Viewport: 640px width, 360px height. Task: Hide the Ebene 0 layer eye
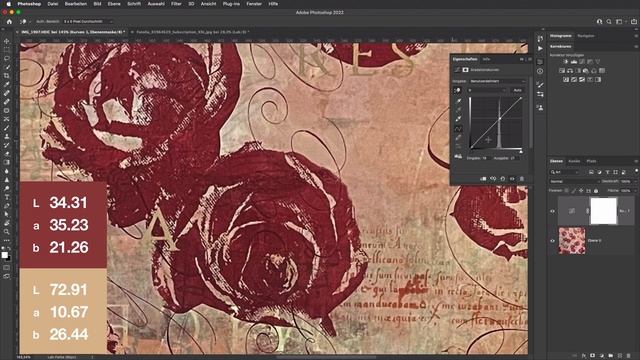point(553,241)
